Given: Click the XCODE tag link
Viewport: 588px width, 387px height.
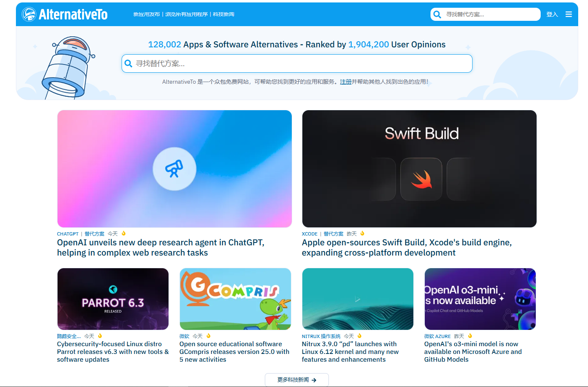Looking at the screenshot, I should [x=310, y=234].
